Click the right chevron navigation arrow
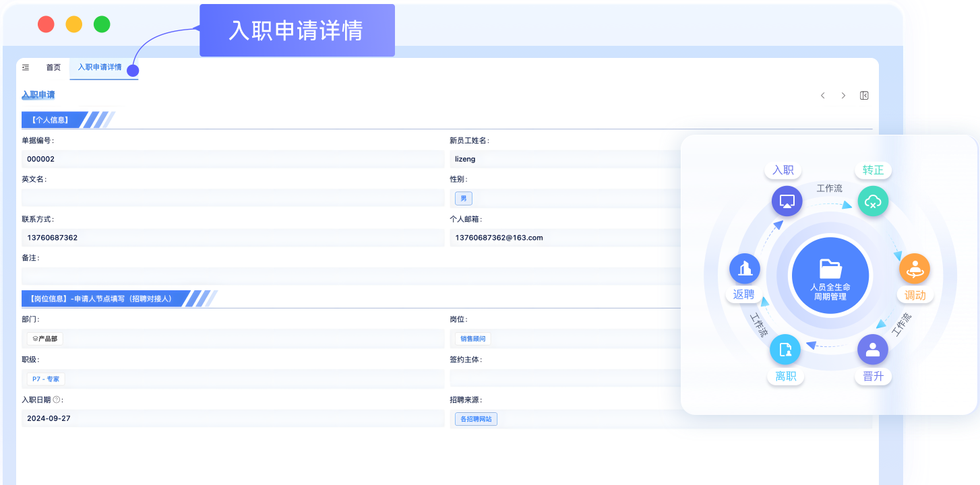 (x=843, y=95)
